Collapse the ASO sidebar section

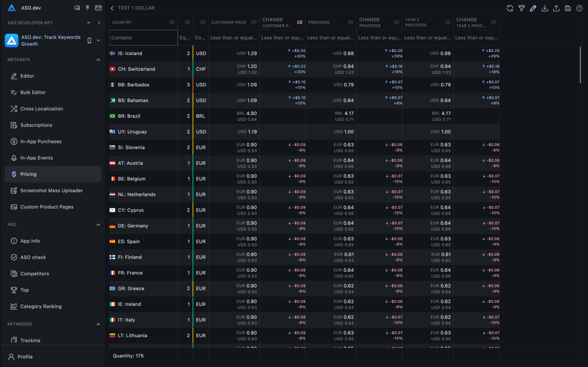coord(98,224)
